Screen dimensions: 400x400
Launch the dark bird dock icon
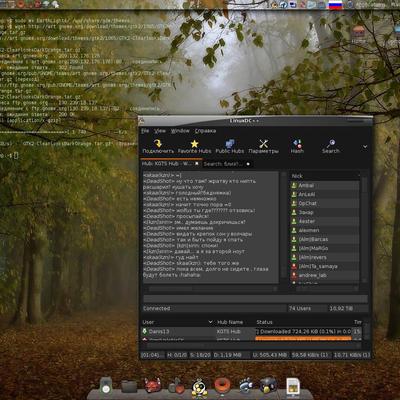268,386
